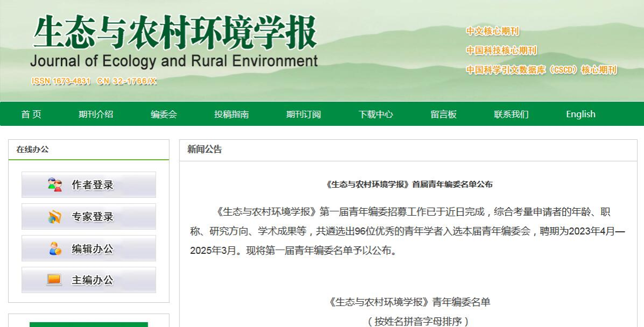Open 留言板 message board menu item
Image resolution: width=644 pixels, height=327 pixels.
[x=444, y=114]
